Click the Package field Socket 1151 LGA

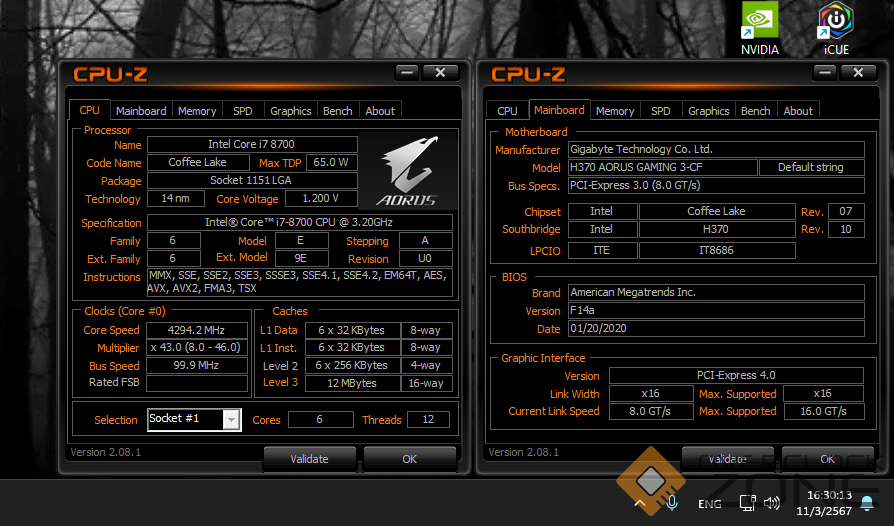pyautogui.click(x=252, y=180)
